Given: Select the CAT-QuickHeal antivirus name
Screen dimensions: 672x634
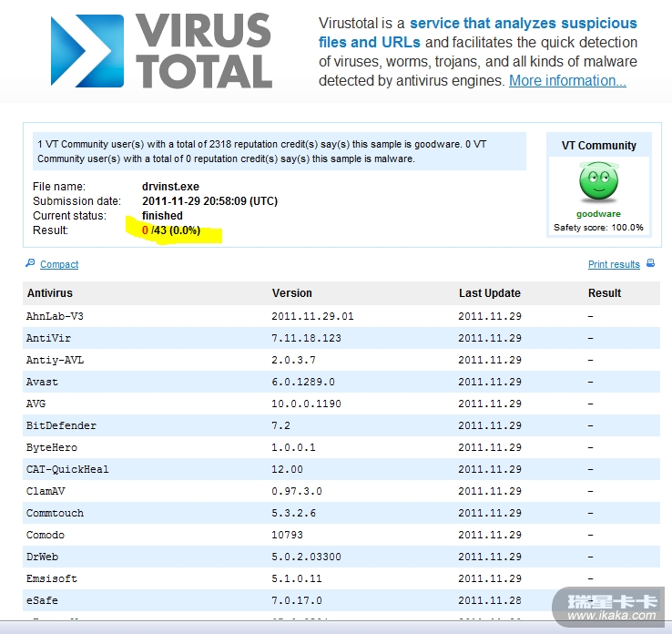Looking at the screenshot, I should tap(67, 469).
